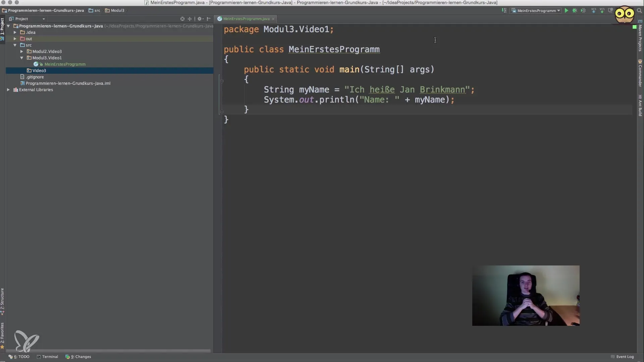Select MeinErstesProgramm in the project tree

pos(65,64)
